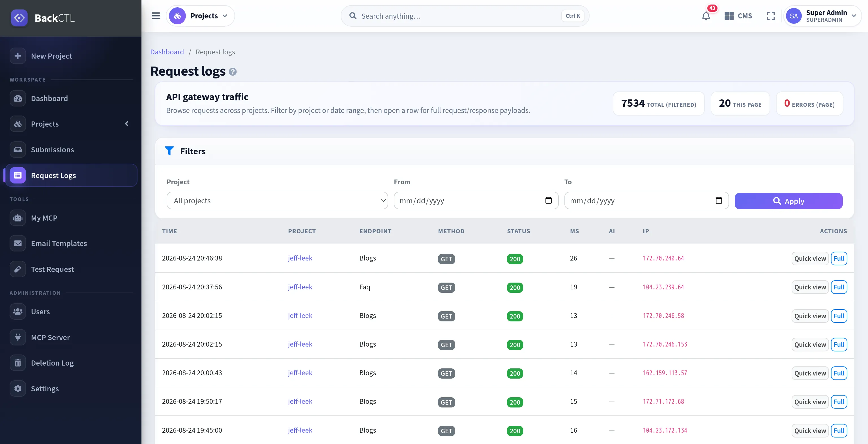Screen dimensions: 868x444
Task: Open notifications bell with 43 badge
Action: [706, 16]
